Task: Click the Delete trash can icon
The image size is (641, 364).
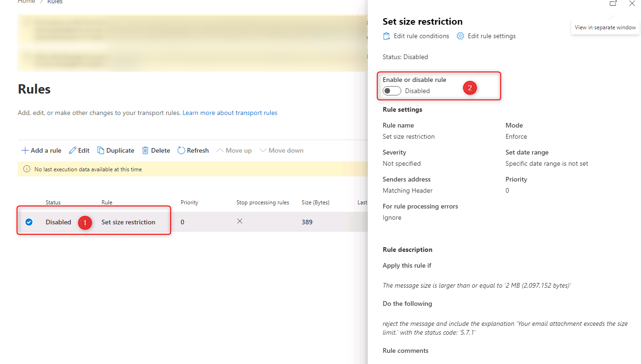Action: click(x=145, y=150)
